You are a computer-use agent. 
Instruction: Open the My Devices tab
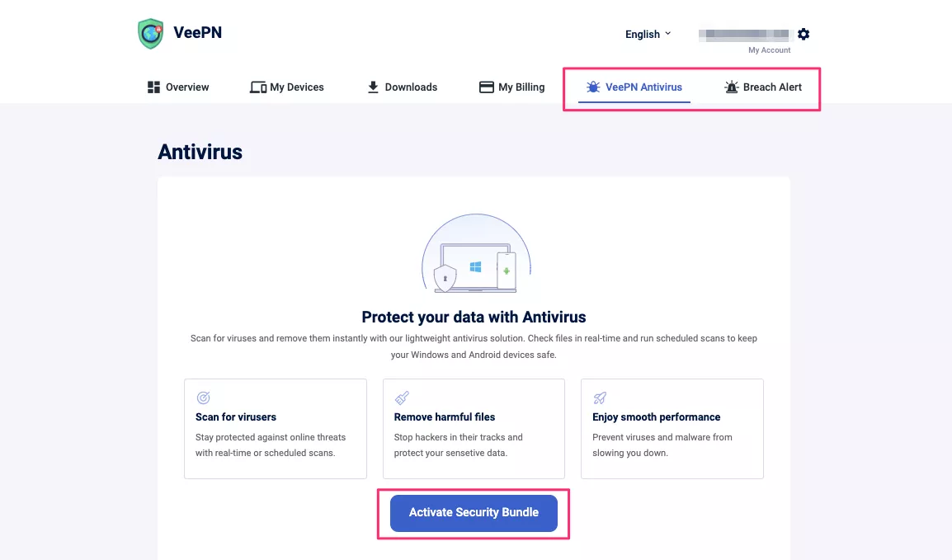pos(297,87)
